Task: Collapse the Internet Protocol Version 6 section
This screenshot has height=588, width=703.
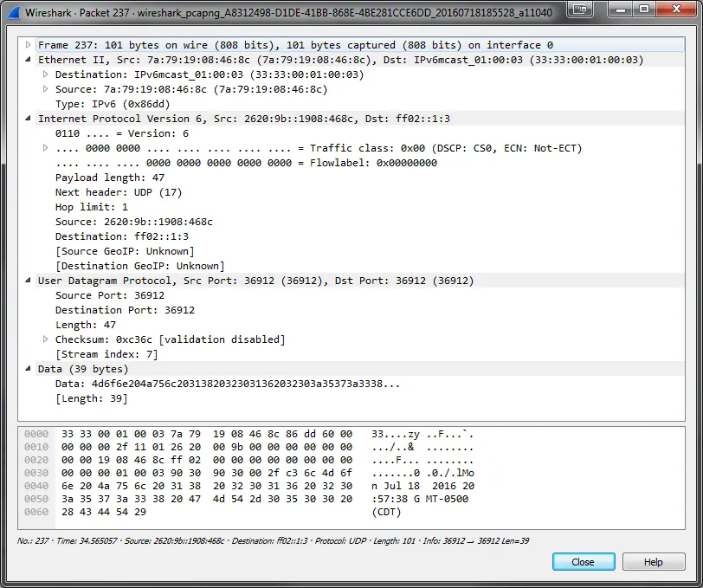Action: pos(28,119)
